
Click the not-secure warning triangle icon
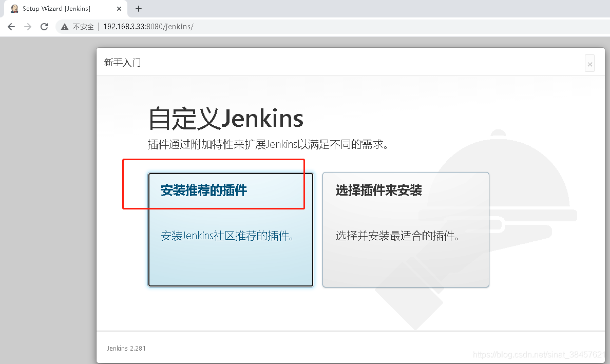pos(65,27)
